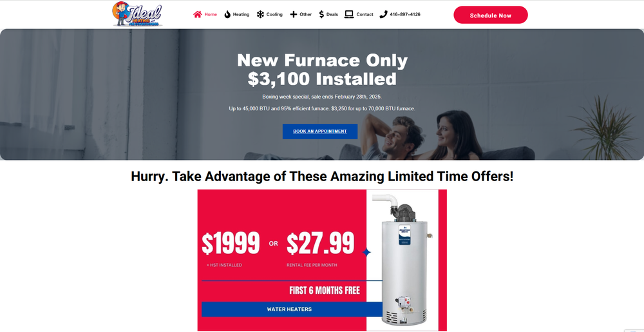The image size is (644, 332).
Task: Click the Book An Appointment button
Action: 320,132
